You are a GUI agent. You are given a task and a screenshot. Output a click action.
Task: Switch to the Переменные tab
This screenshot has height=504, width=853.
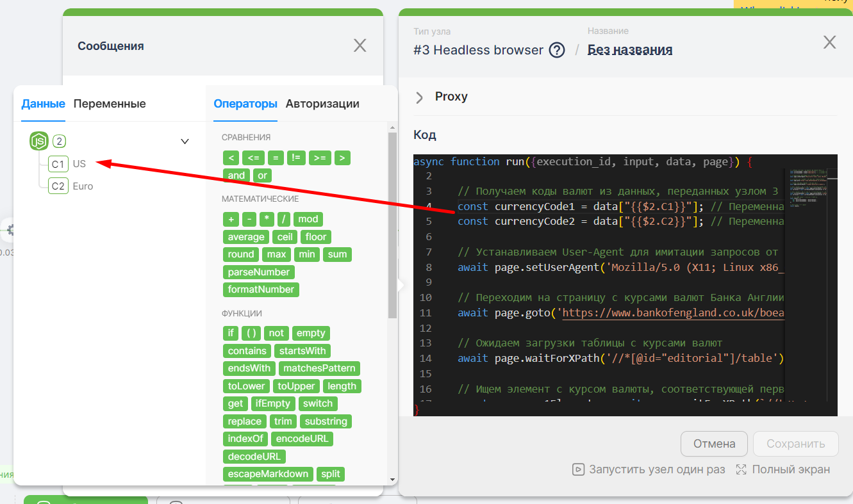tap(110, 104)
